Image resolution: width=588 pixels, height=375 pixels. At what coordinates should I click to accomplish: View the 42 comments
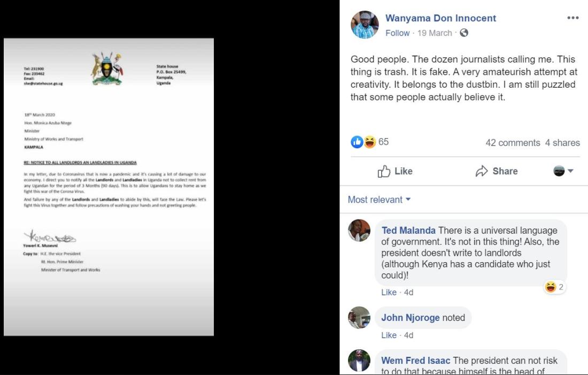pos(513,143)
